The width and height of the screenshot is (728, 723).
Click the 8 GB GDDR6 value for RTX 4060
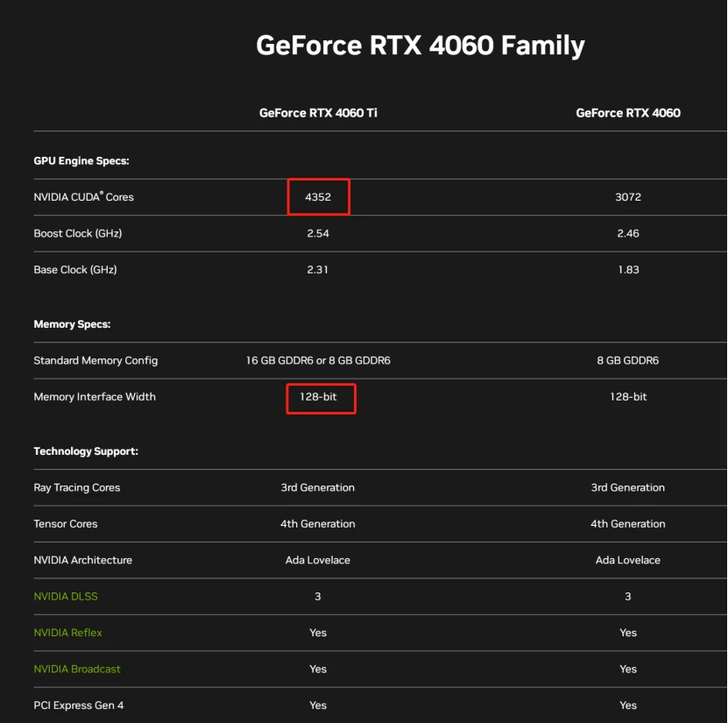[x=628, y=360]
